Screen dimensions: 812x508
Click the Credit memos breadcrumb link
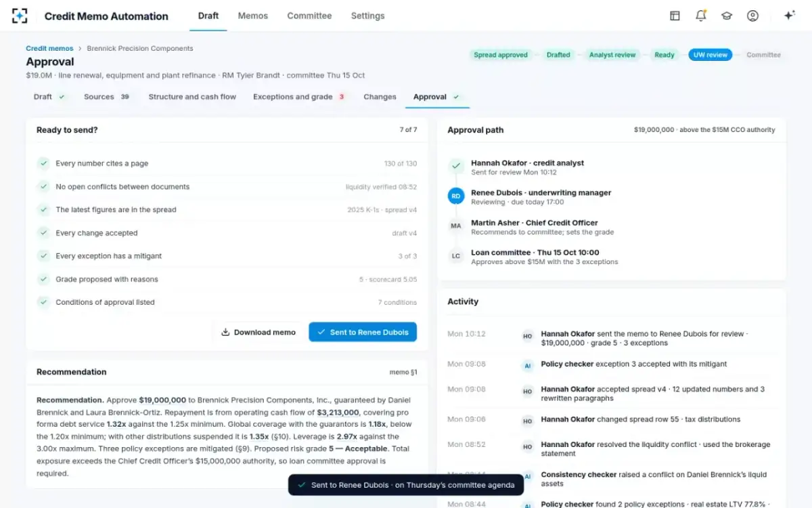[49, 49]
